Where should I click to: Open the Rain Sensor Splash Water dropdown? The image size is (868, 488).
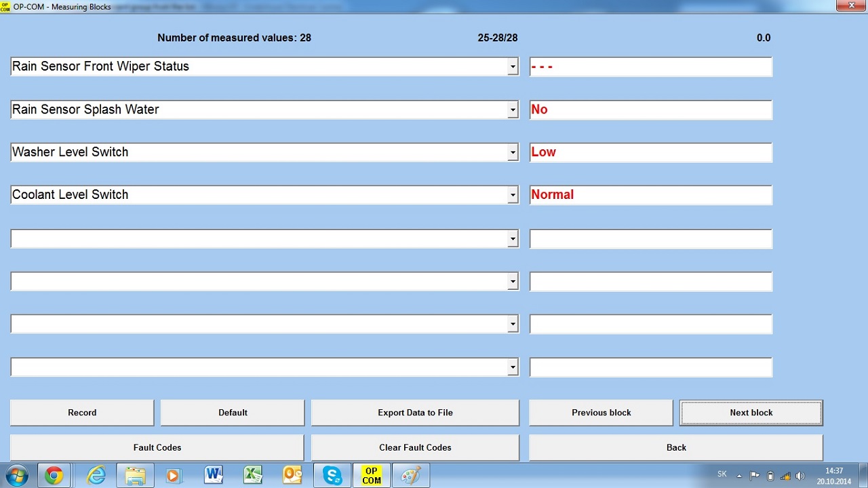(513, 110)
